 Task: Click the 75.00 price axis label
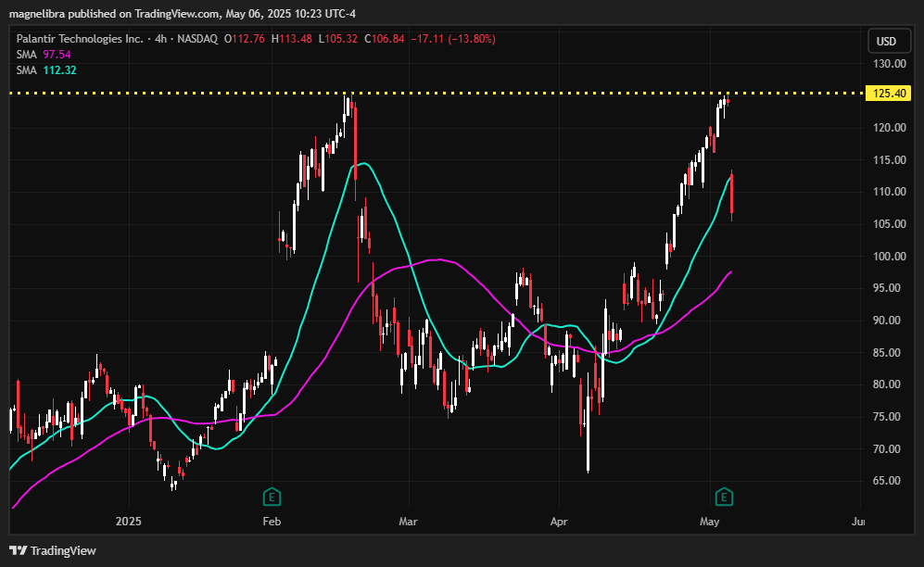(887, 417)
